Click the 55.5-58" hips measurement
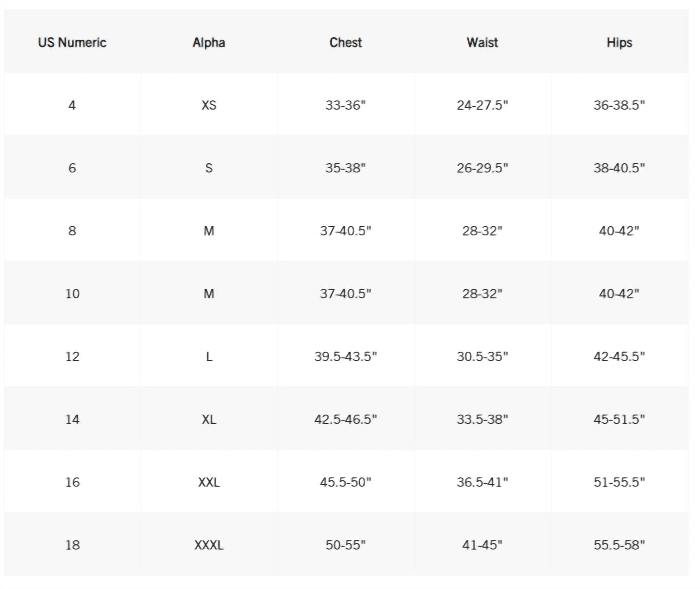This screenshot has height=589, width=700. (x=619, y=545)
